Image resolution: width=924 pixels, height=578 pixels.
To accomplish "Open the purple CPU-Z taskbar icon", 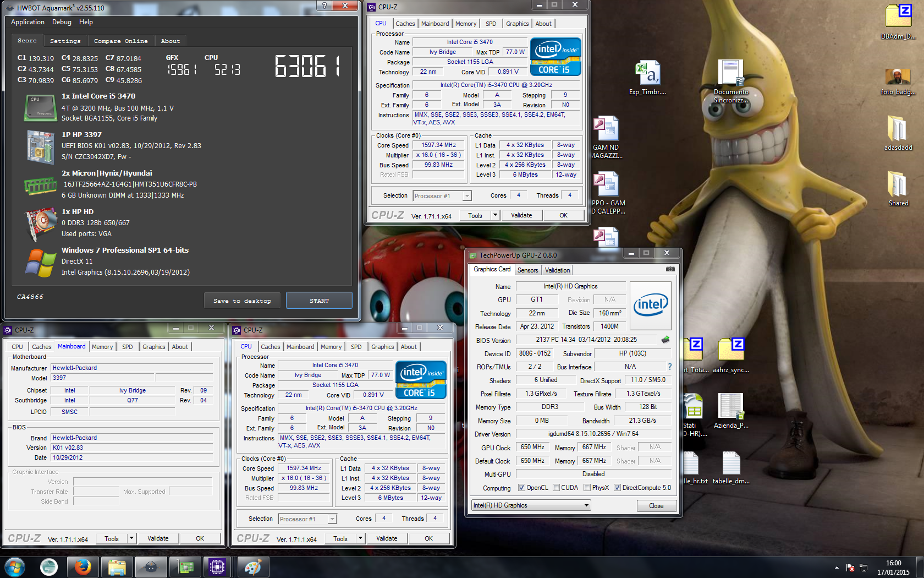I will coord(217,567).
